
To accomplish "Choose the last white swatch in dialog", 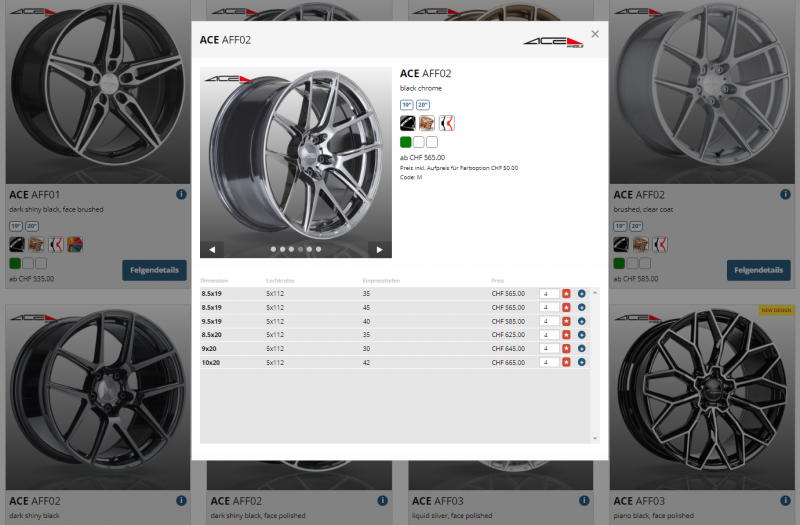I will (432, 142).
